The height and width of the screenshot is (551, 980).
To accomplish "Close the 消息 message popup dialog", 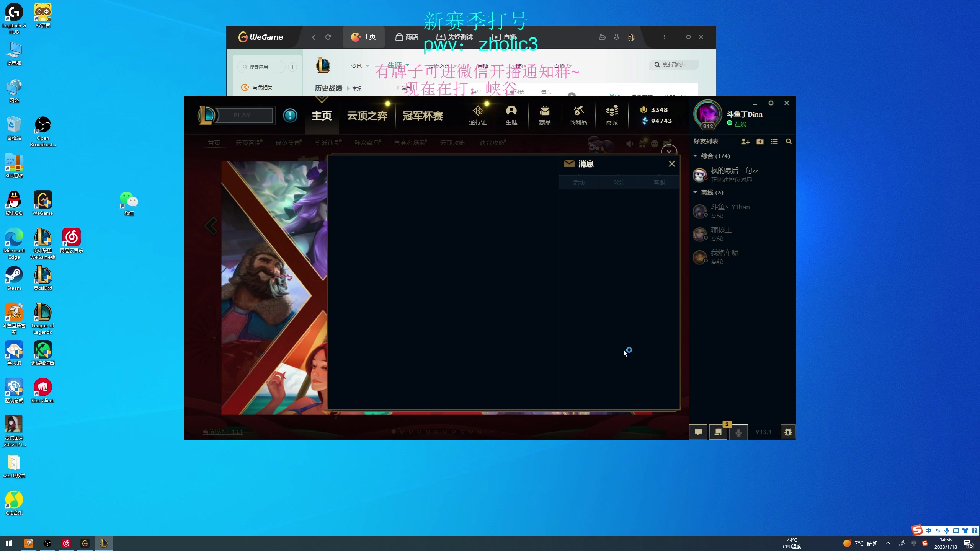I will (x=672, y=163).
